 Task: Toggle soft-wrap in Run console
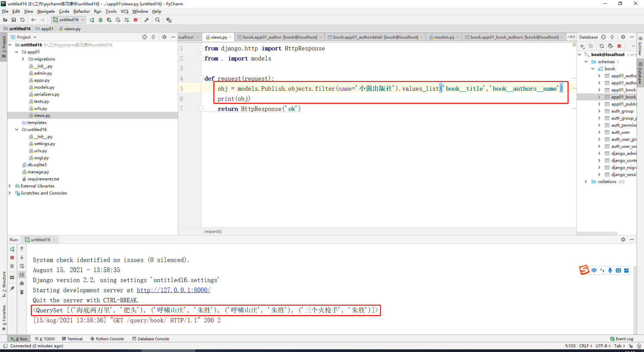point(22,266)
